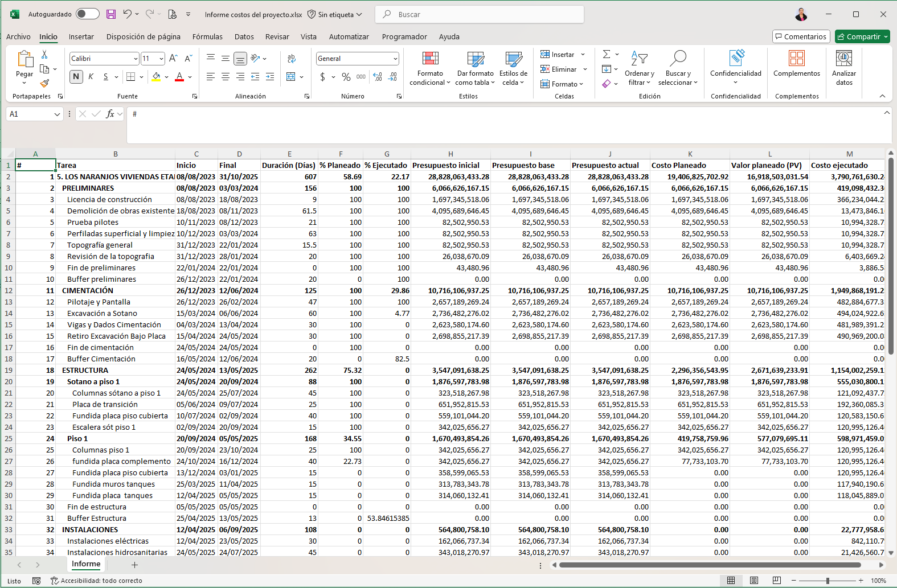Toggle bold formatting (N)

tap(76, 76)
